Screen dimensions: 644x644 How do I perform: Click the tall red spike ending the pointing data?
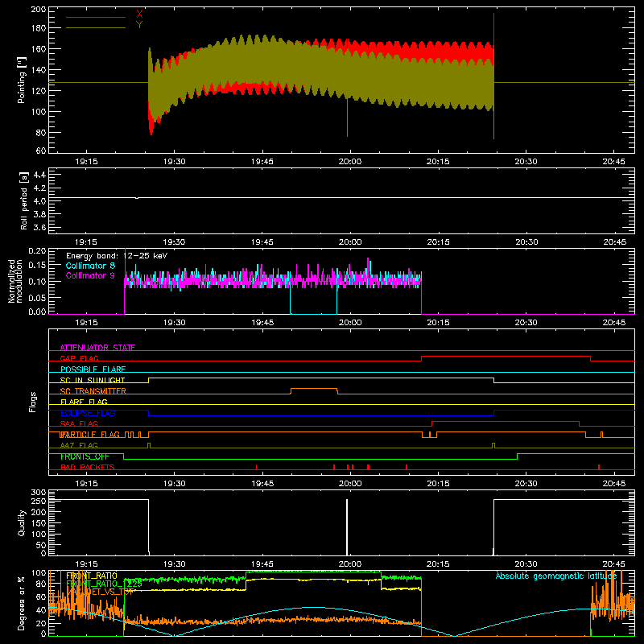pos(493,31)
